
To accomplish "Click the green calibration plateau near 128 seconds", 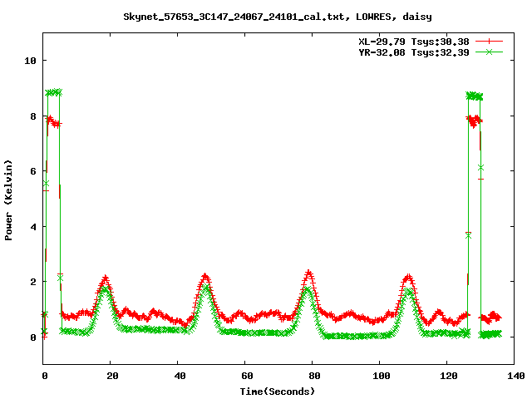I will tap(474, 96).
